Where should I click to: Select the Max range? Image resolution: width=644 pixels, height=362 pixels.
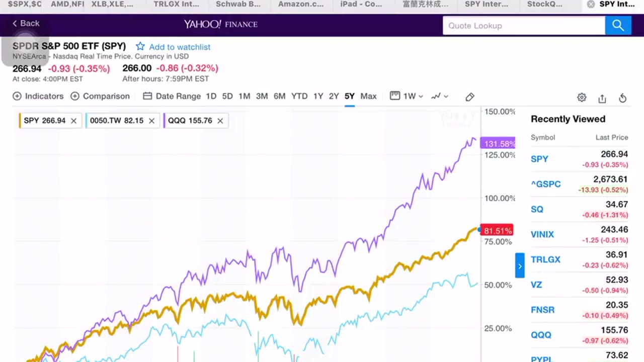click(368, 96)
